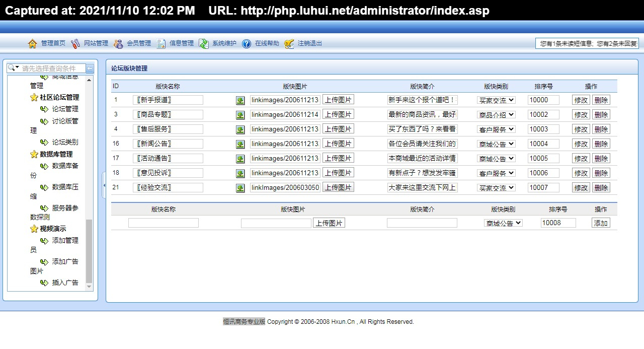Click the star icon beside 视频演示
The width and height of the screenshot is (644, 349).
coord(34,229)
